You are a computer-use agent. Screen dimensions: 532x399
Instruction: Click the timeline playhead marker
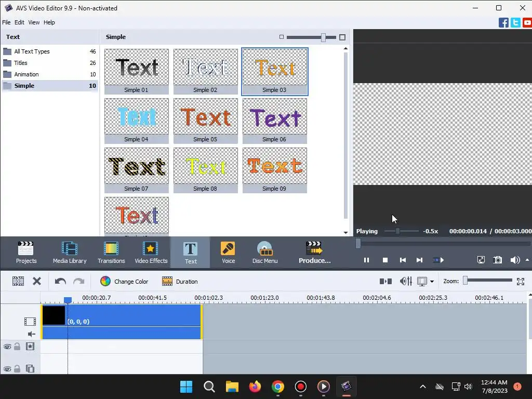pyautogui.click(x=68, y=300)
